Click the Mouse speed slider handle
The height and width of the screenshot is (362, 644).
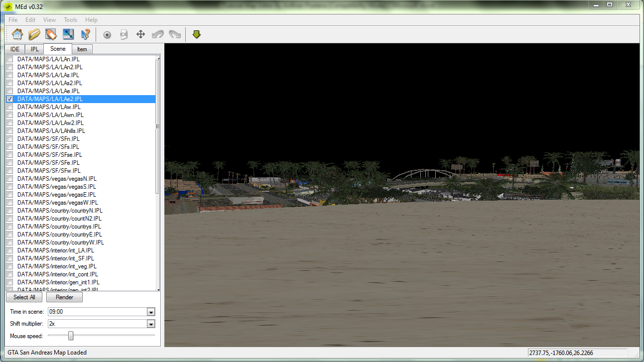[71, 336]
